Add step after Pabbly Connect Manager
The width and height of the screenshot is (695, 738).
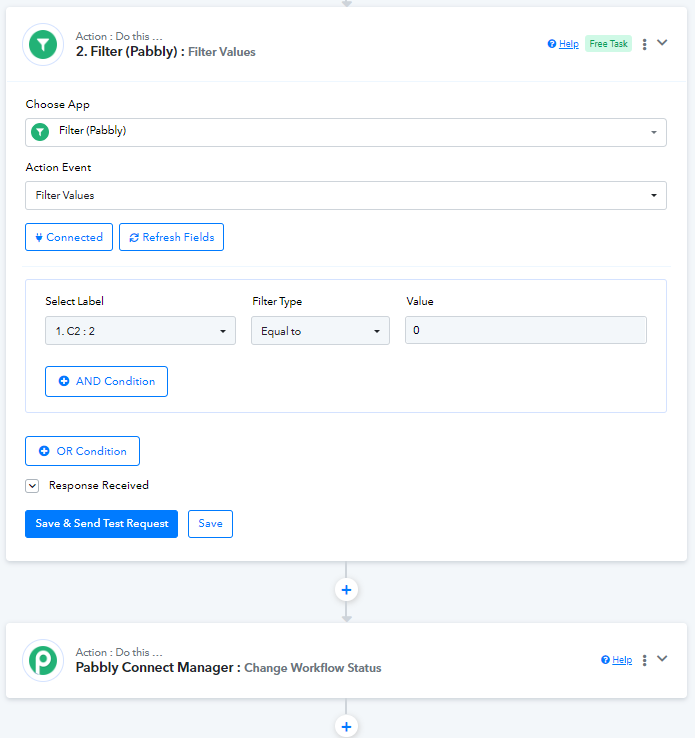346,726
